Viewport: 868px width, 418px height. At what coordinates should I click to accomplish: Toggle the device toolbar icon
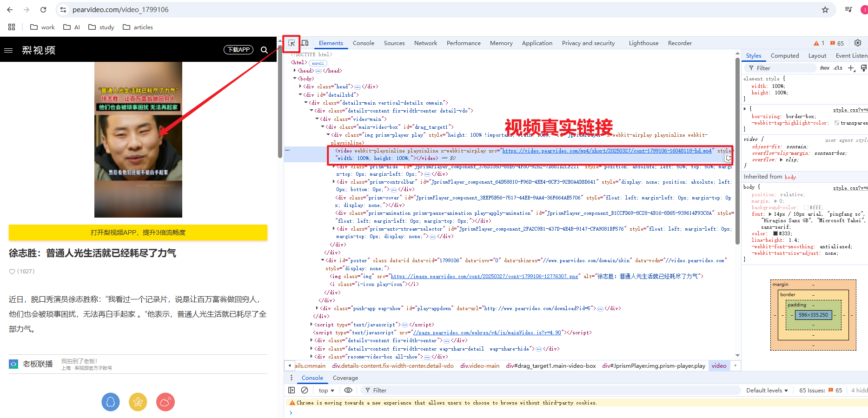[x=305, y=43]
